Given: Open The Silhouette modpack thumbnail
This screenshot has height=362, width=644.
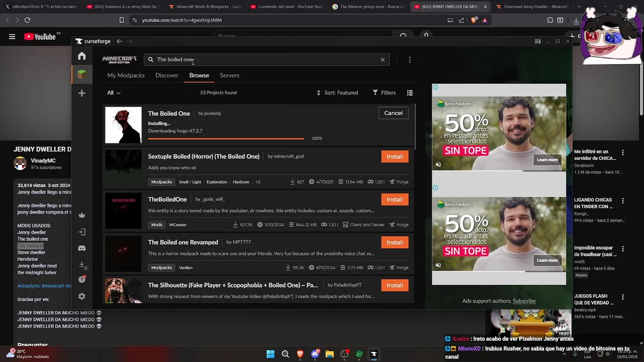Looking at the screenshot, I should 123,291.
